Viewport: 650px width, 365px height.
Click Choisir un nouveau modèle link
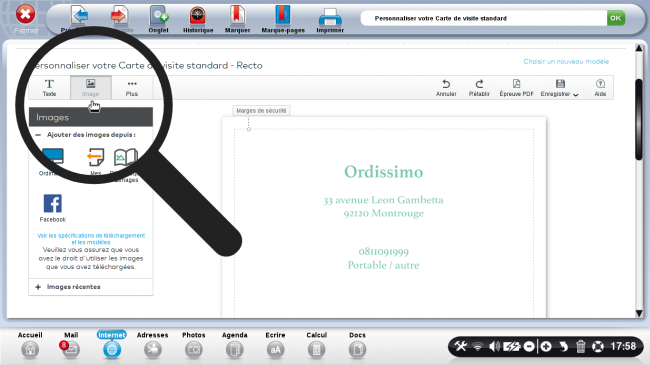click(x=566, y=61)
